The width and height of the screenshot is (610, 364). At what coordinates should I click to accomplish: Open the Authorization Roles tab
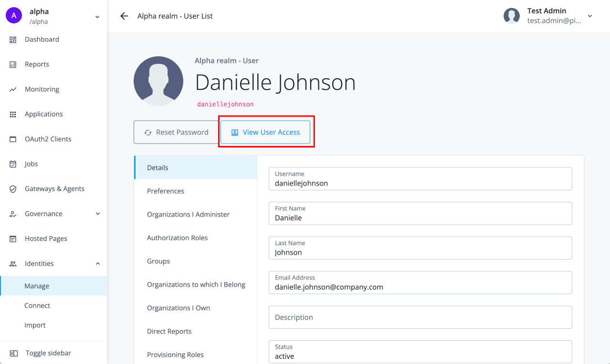pyautogui.click(x=177, y=238)
